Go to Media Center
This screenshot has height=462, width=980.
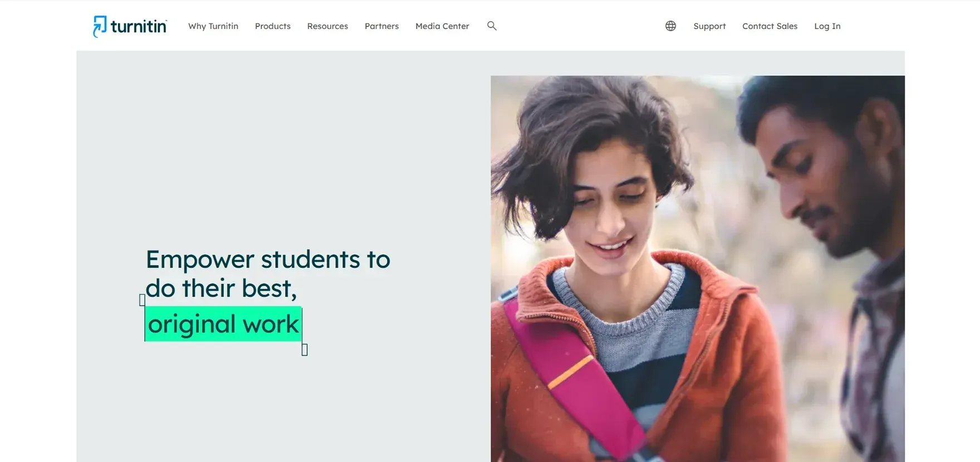click(x=442, y=26)
